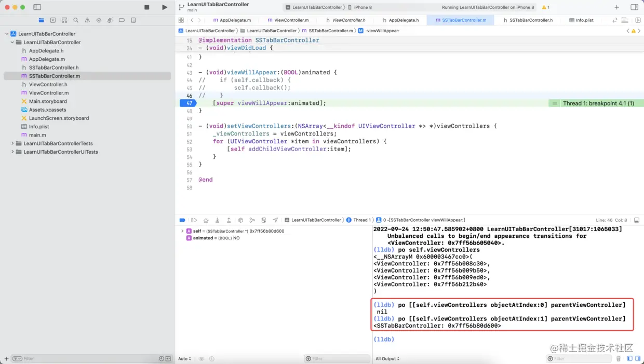Expand the self variable

(182, 231)
